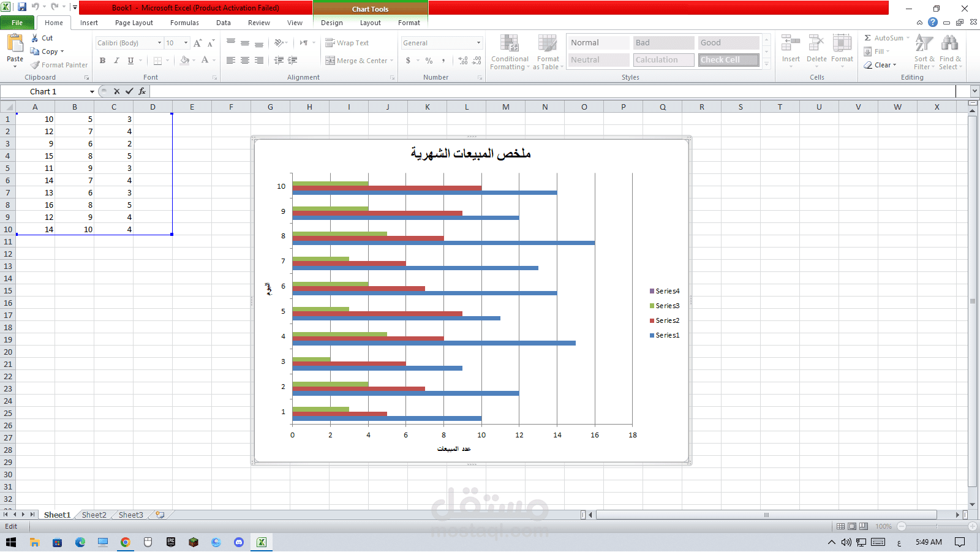Select the Arabic chart title
980x552 pixels.
[x=470, y=153]
